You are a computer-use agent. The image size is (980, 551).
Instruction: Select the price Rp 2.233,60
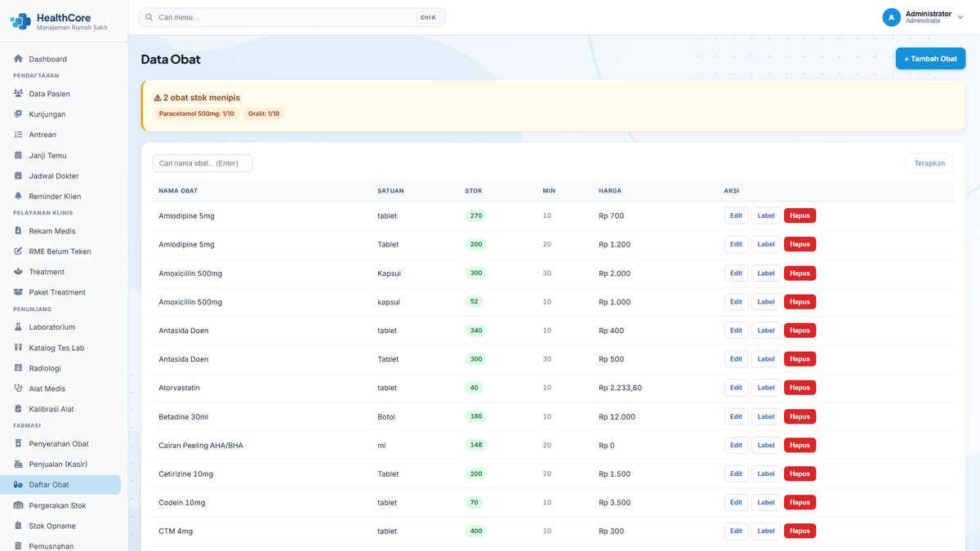click(x=621, y=388)
